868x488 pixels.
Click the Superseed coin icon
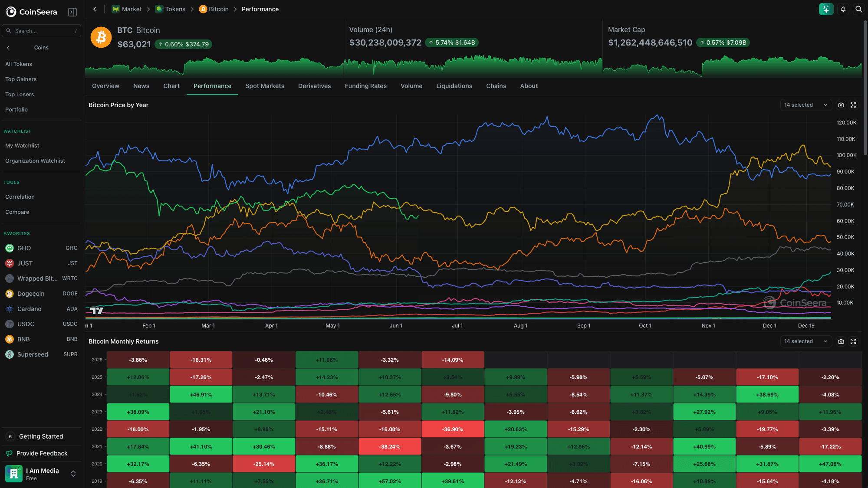tap(10, 354)
